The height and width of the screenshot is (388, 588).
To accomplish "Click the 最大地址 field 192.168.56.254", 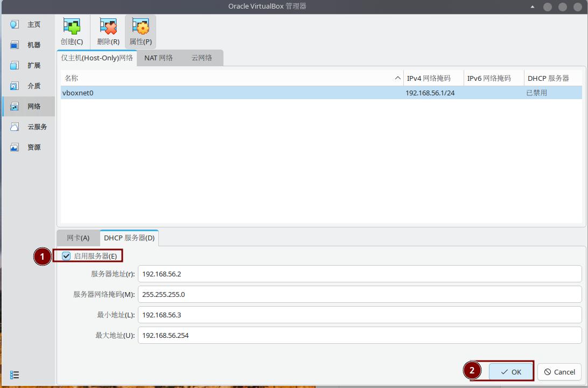I will point(360,335).
